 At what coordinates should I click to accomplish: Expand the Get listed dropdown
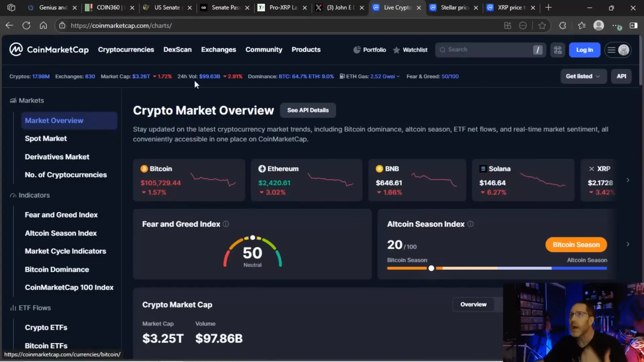[583, 76]
